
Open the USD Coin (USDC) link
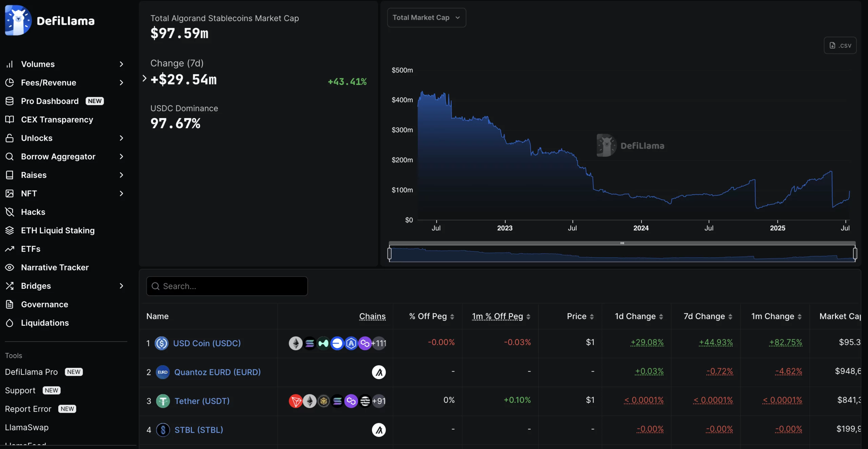point(207,343)
